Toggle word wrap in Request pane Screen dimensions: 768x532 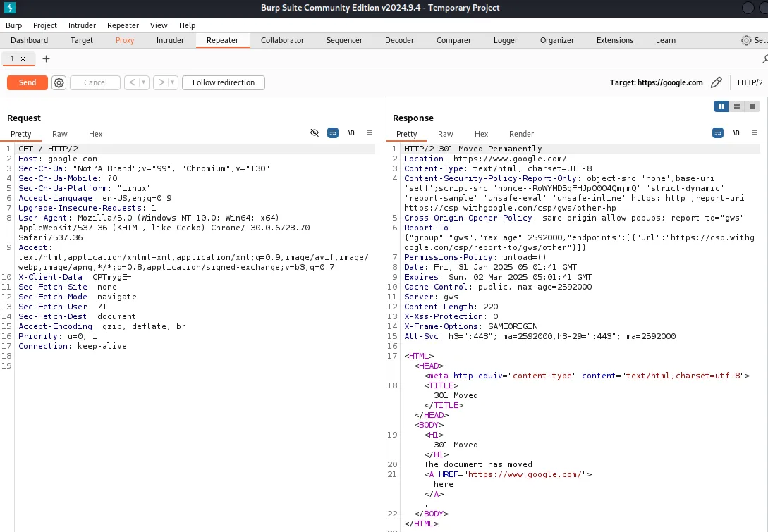[333, 132]
